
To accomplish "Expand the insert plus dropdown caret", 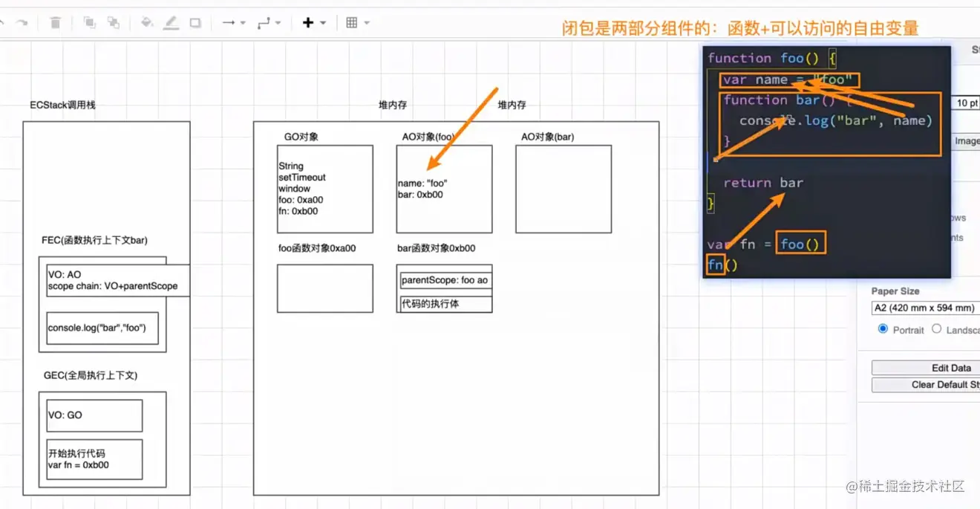I will [323, 23].
